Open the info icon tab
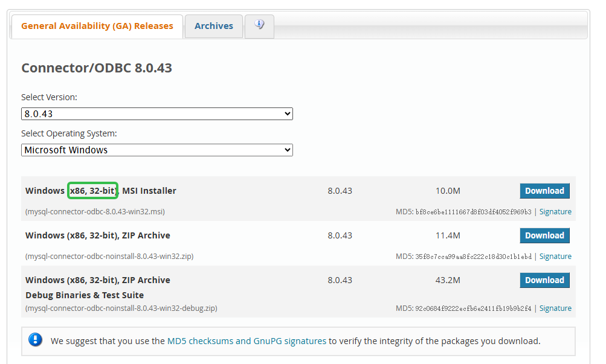 (x=260, y=25)
